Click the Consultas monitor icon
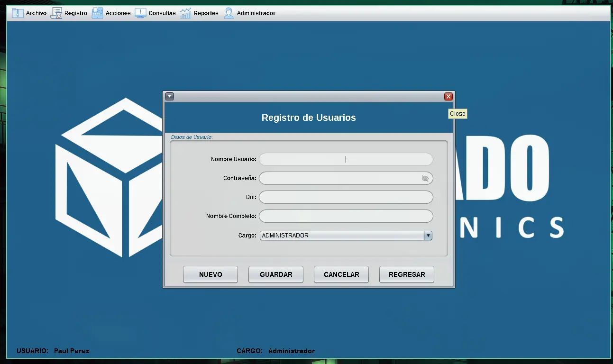Viewport: 613px width, 364px height. click(140, 13)
